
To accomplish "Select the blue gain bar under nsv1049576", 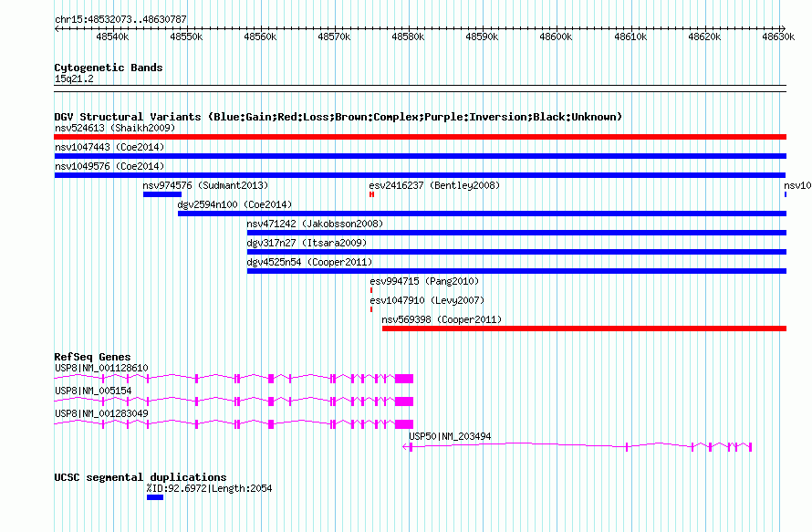I will pos(420,175).
